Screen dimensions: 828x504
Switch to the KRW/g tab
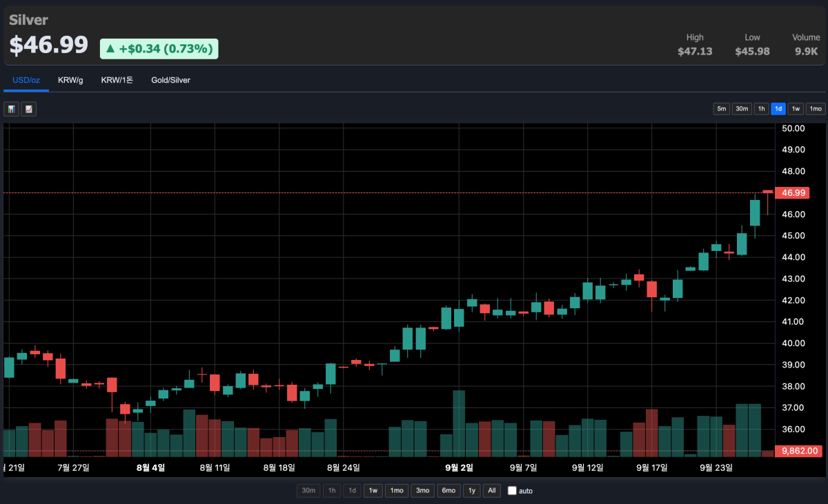(x=70, y=80)
